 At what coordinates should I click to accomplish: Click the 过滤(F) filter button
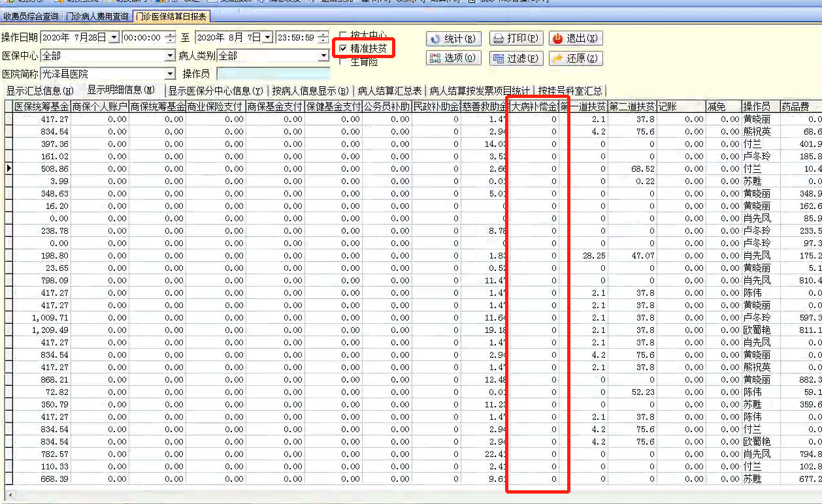coord(516,58)
